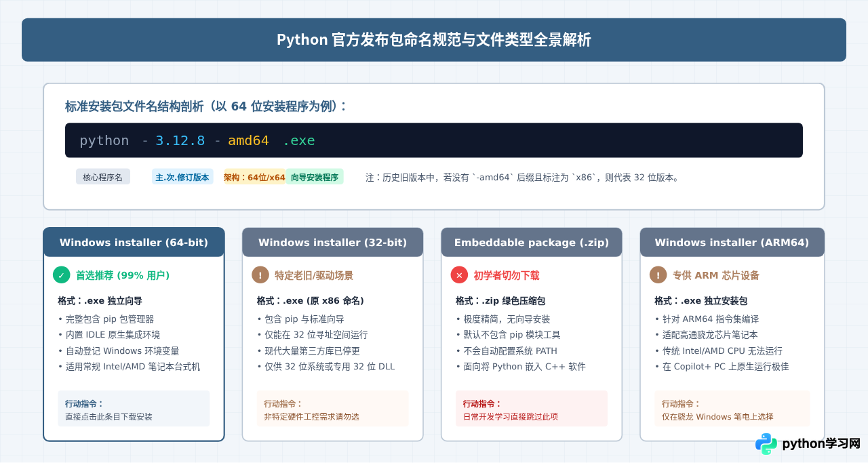
Task: Click the exclamation icon beside 特定老旧/驱动场景
Action: point(260,275)
